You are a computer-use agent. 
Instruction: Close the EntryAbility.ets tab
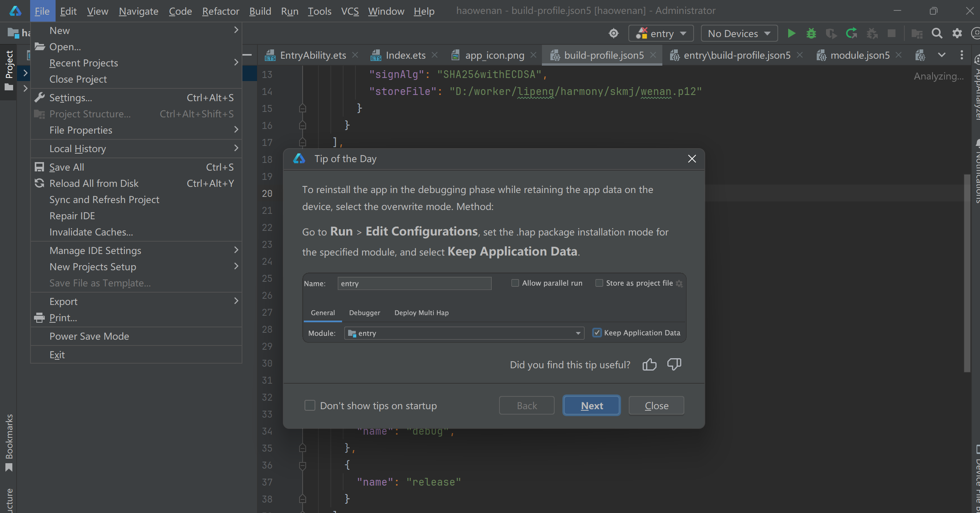pos(355,55)
